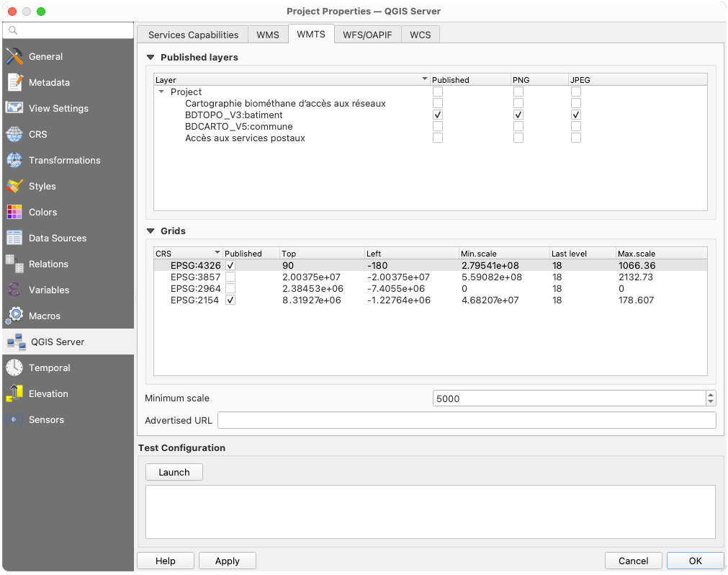Open the Colors palette section
This screenshot has height=575, width=728.
point(42,212)
